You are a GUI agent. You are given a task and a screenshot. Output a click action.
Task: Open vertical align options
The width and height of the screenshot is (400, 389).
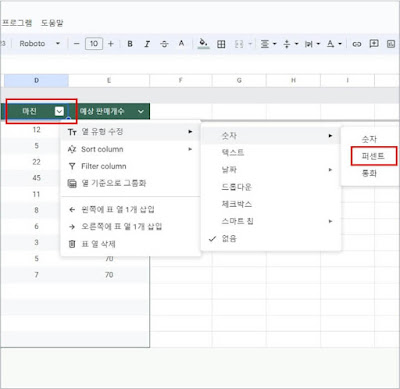point(290,44)
